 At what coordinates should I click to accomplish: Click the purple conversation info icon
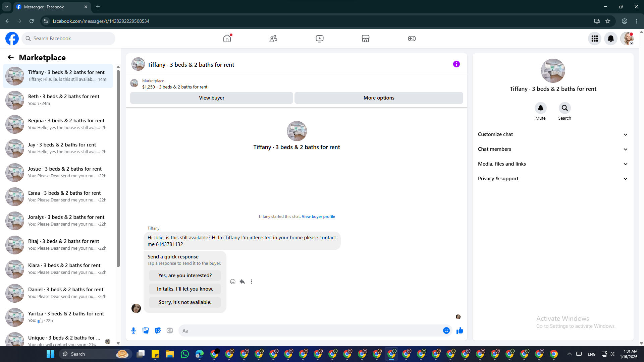coord(456,64)
